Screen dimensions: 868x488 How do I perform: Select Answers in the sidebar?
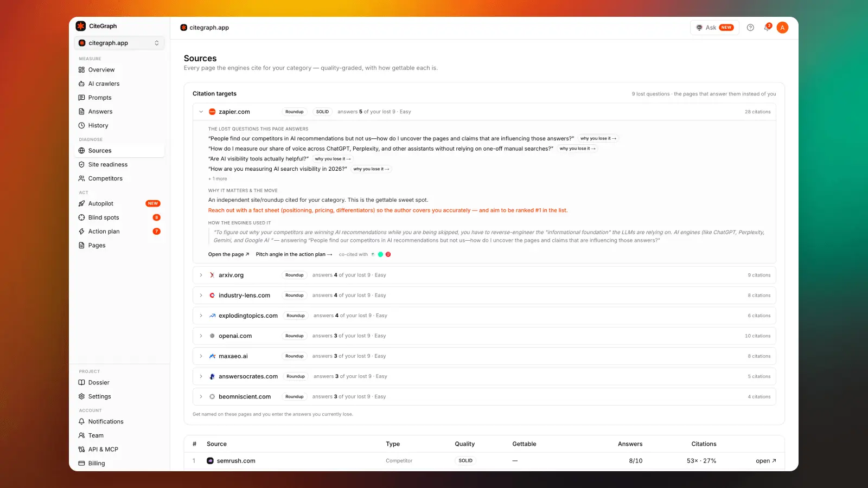[100, 112]
